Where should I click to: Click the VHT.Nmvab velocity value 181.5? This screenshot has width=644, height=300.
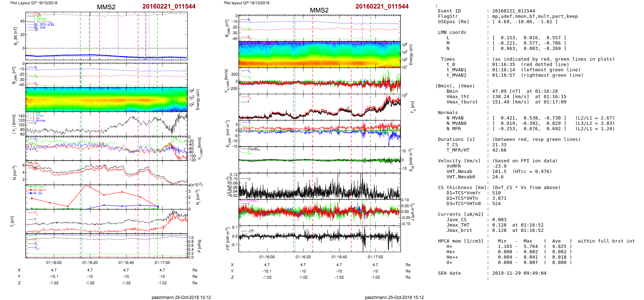[x=499, y=172]
